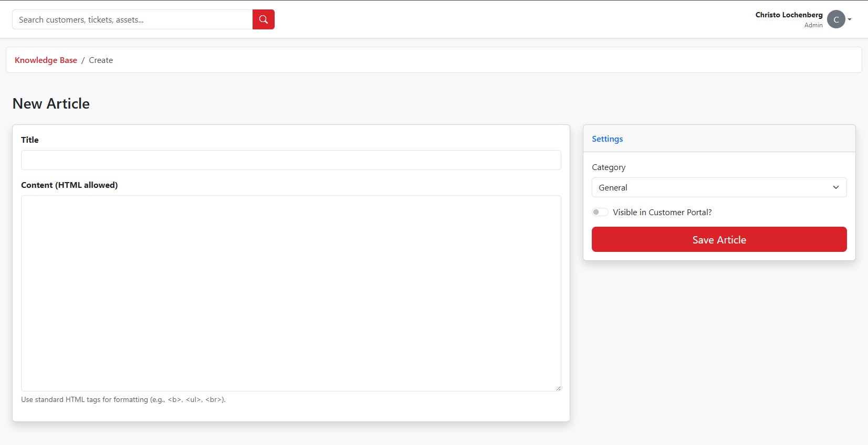Focus the search customers, tickets, assets field
Viewport: 868px width, 445px height.
click(132, 19)
